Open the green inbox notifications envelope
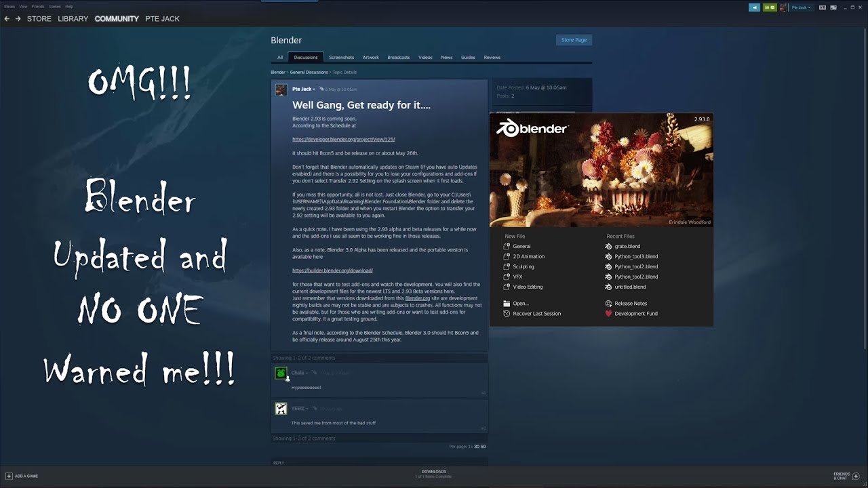868x488 pixels. (770, 7)
